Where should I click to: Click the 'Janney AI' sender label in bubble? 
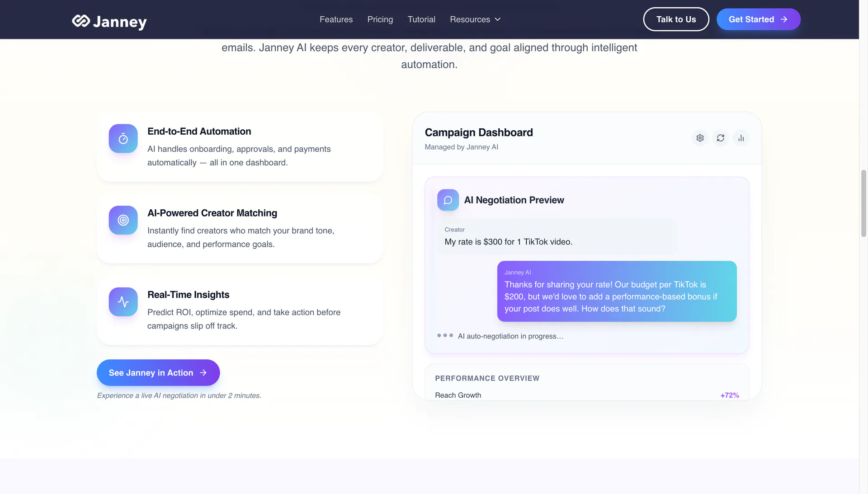(x=518, y=273)
